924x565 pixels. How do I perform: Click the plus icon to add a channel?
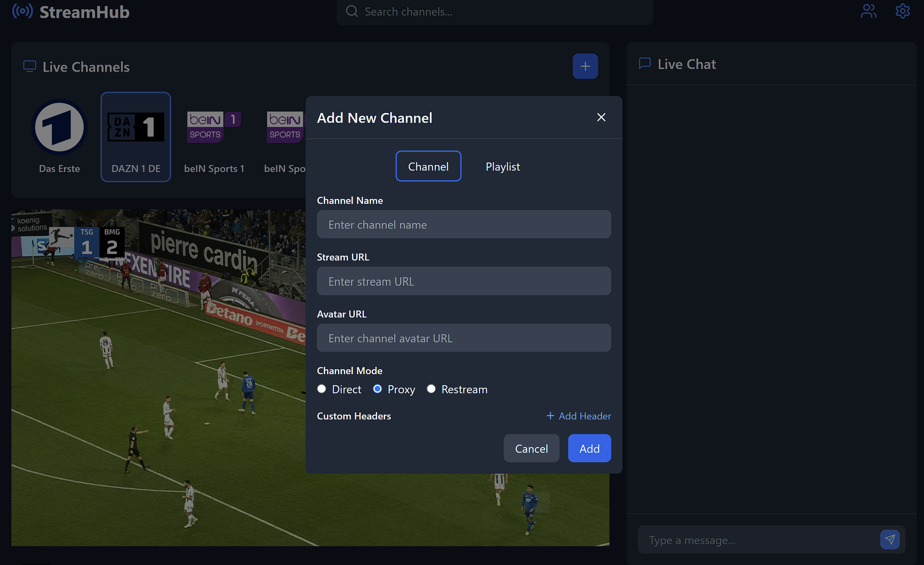585,66
